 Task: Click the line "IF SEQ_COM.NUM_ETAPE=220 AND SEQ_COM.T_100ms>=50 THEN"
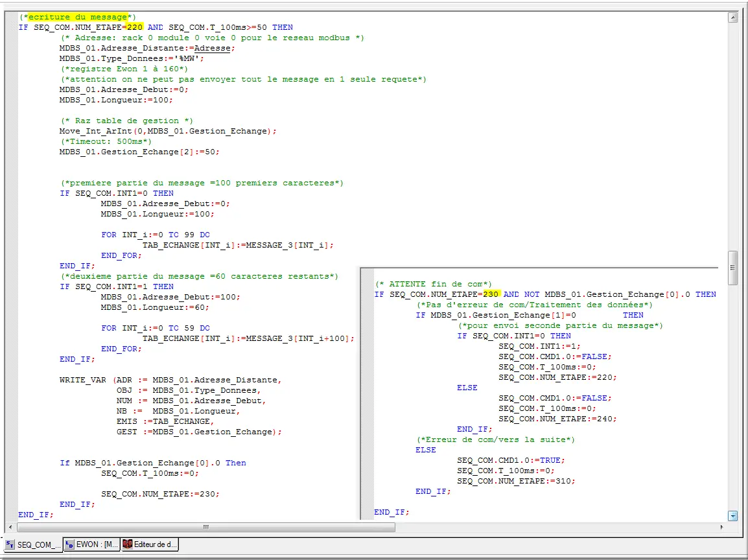click(156, 28)
